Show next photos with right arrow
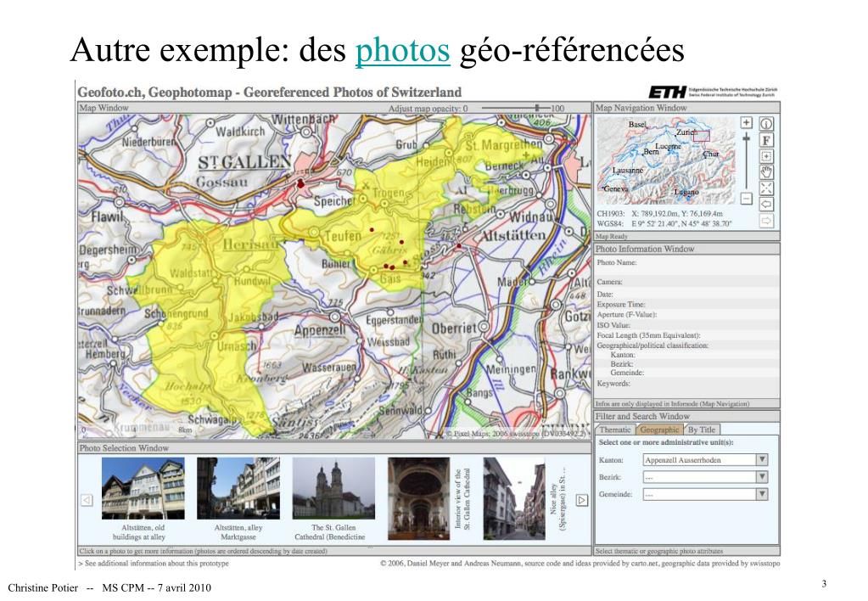The width and height of the screenshot is (868, 601). pyautogui.click(x=582, y=500)
